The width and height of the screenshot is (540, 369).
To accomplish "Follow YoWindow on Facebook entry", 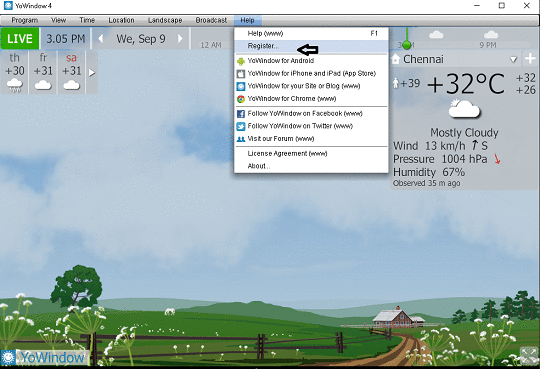I will (311, 113).
